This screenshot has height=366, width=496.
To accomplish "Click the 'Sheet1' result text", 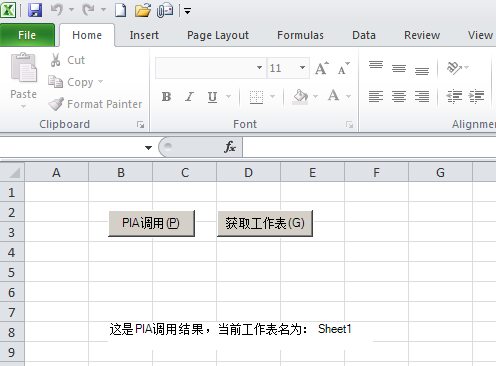I will (x=335, y=329).
